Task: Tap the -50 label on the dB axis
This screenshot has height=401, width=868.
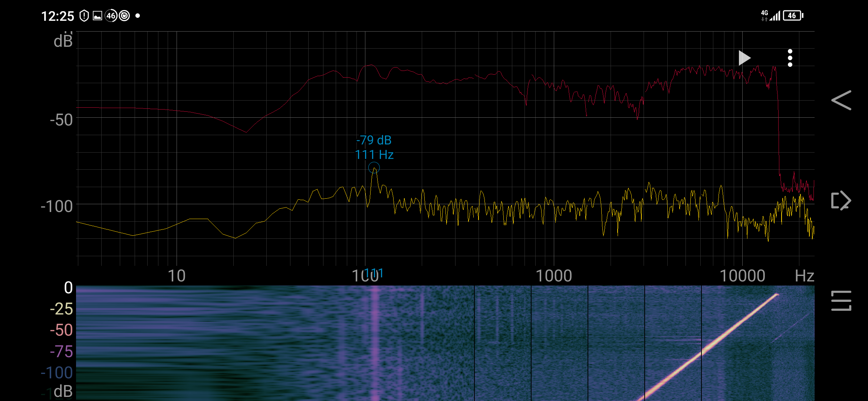Action: point(61,120)
